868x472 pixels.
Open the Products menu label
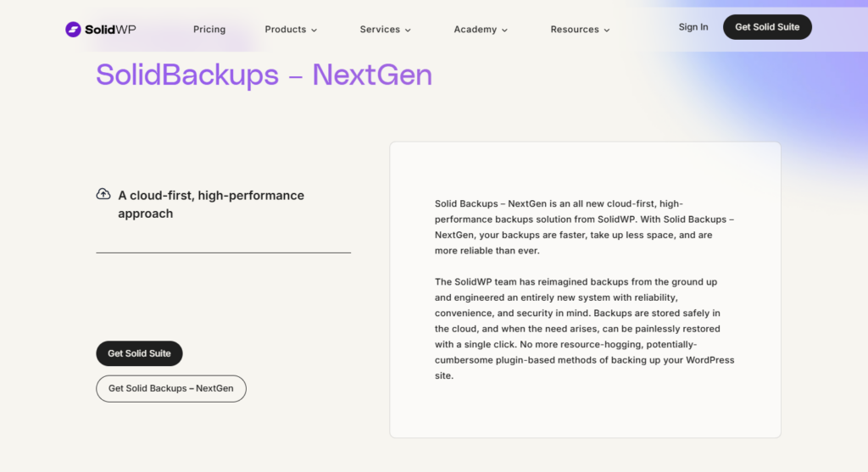(x=285, y=30)
